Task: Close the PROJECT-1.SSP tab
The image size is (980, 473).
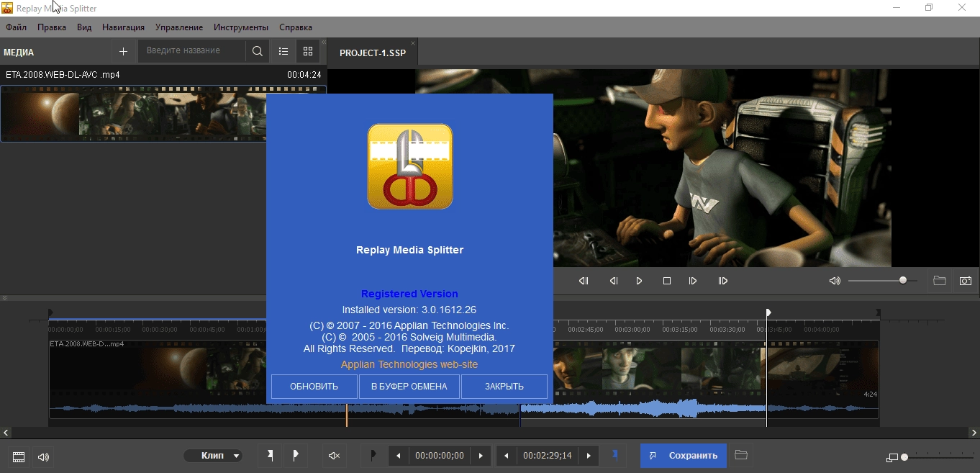Action: [412, 44]
